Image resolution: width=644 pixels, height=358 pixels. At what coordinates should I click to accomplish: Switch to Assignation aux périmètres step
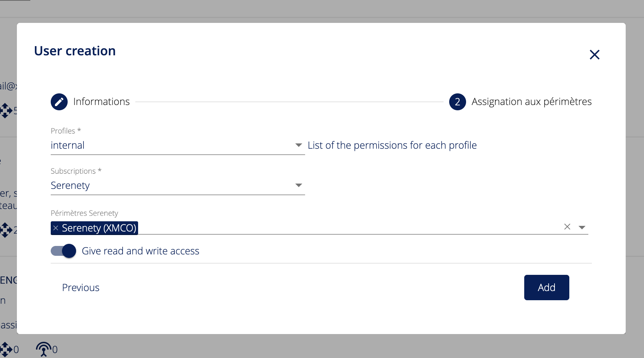click(x=531, y=102)
